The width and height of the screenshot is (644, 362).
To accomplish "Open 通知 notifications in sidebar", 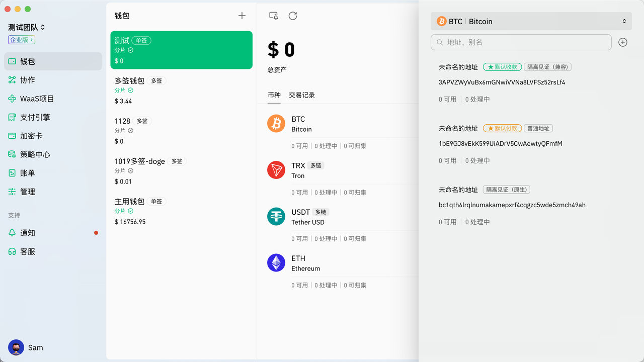I will tap(28, 233).
